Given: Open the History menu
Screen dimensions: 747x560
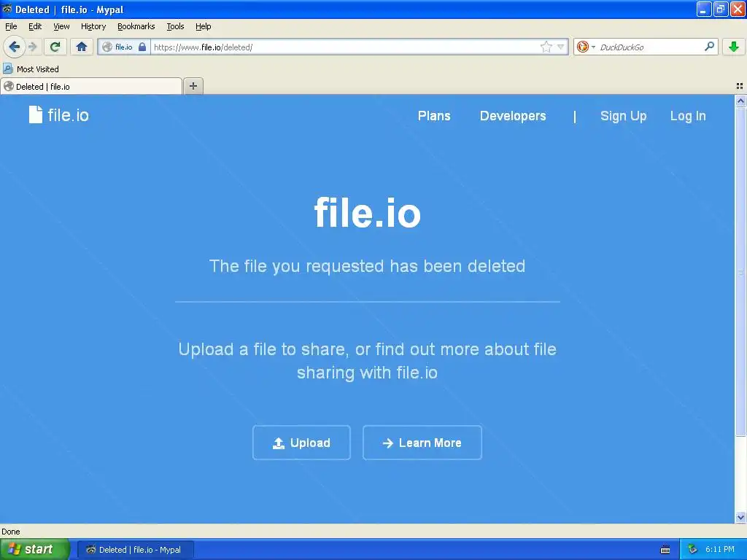Looking at the screenshot, I should click(x=93, y=26).
